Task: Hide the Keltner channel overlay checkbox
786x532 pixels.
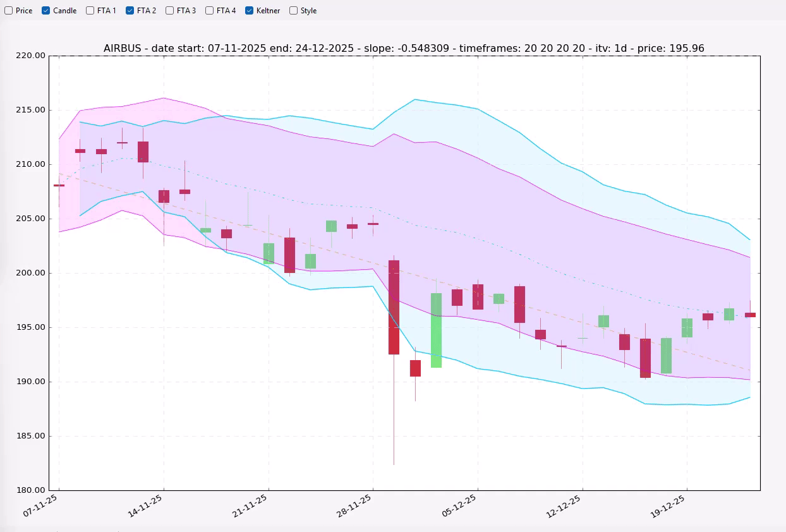Action: point(250,11)
